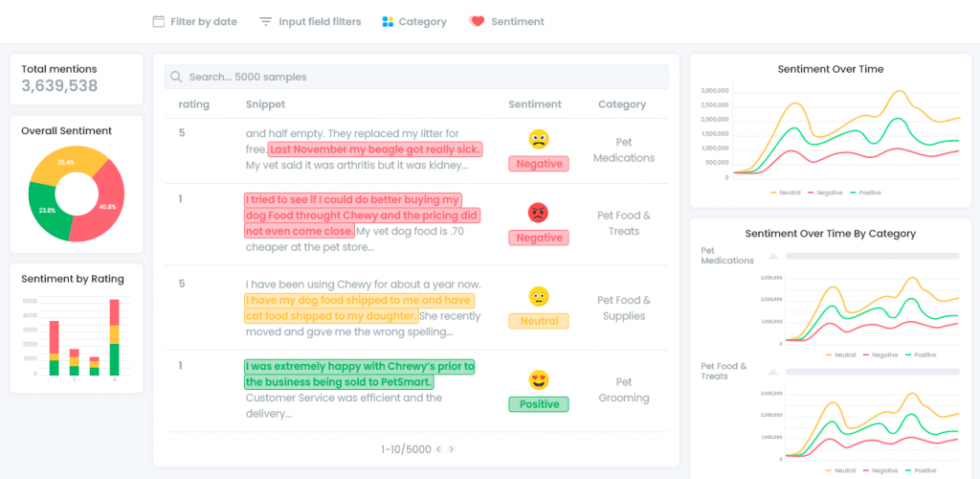Click the Category column header
The image size is (980, 479).
[622, 104]
